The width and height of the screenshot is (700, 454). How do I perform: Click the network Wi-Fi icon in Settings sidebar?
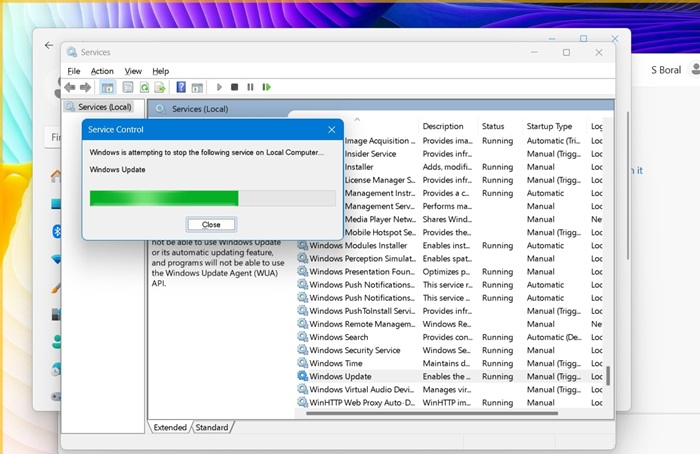tap(56, 259)
